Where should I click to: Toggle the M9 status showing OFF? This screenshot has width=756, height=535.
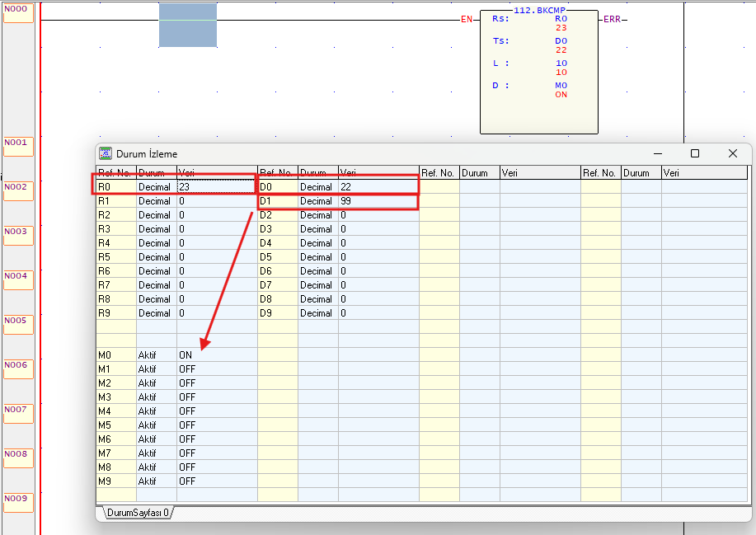[x=216, y=481]
